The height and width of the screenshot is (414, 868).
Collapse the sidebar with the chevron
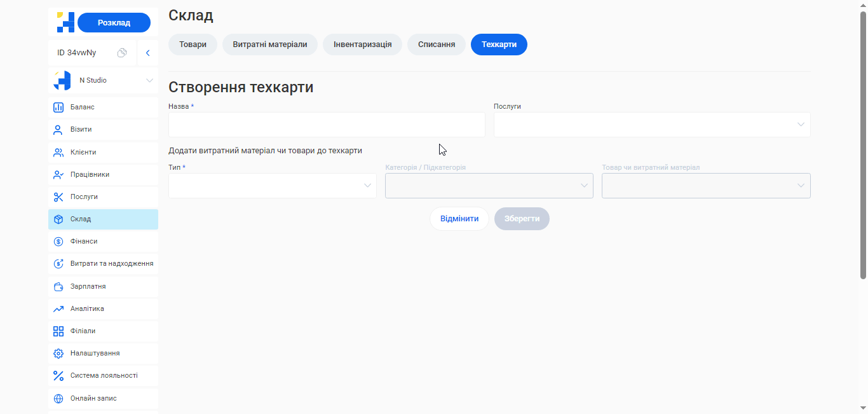148,53
